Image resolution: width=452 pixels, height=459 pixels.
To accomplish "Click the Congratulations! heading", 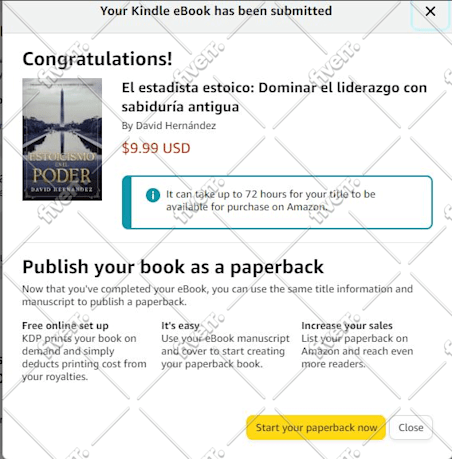I will 97,59.
